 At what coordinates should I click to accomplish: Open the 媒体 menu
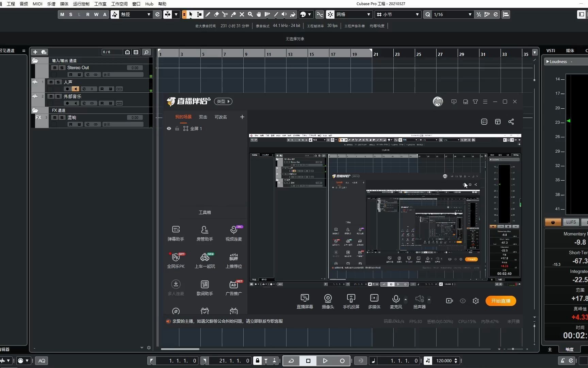64,4
